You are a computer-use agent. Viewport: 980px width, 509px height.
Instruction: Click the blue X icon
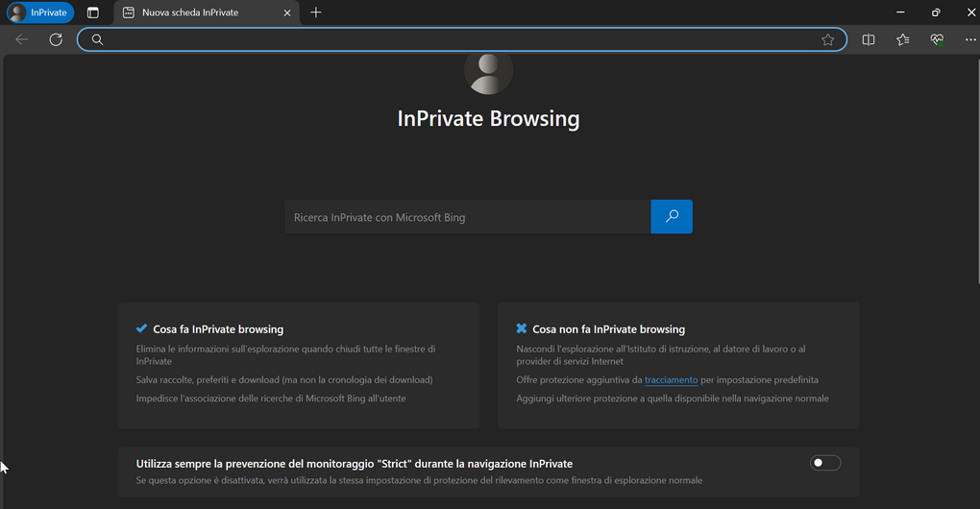[522, 328]
